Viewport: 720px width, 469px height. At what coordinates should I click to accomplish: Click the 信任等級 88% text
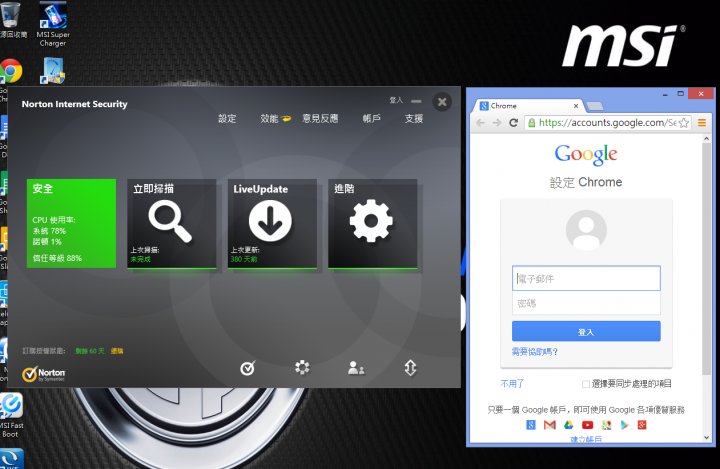click(x=57, y=258)
